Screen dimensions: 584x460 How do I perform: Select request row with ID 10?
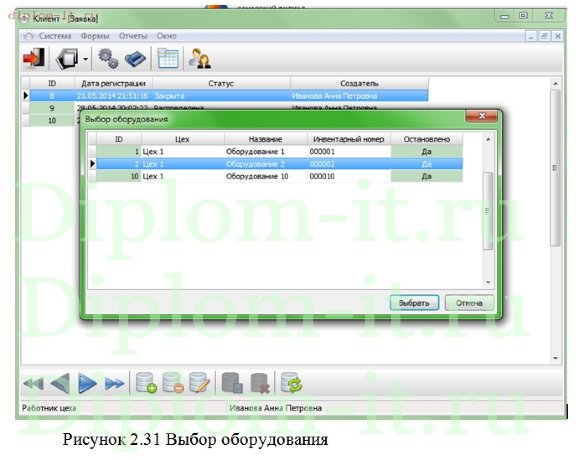click(x=52, y=120)
